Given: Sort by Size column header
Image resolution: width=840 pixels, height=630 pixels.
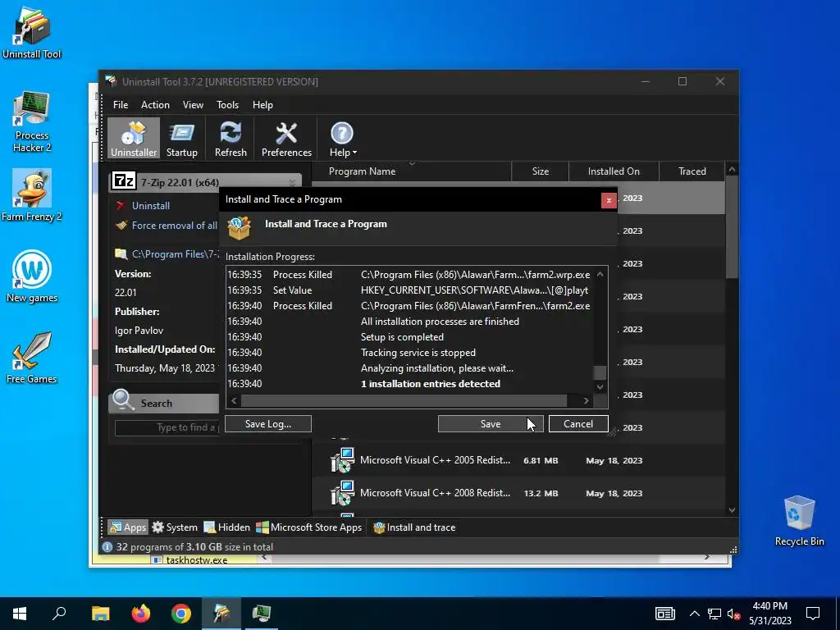Looking at the screenshot, I should (540, 171).
